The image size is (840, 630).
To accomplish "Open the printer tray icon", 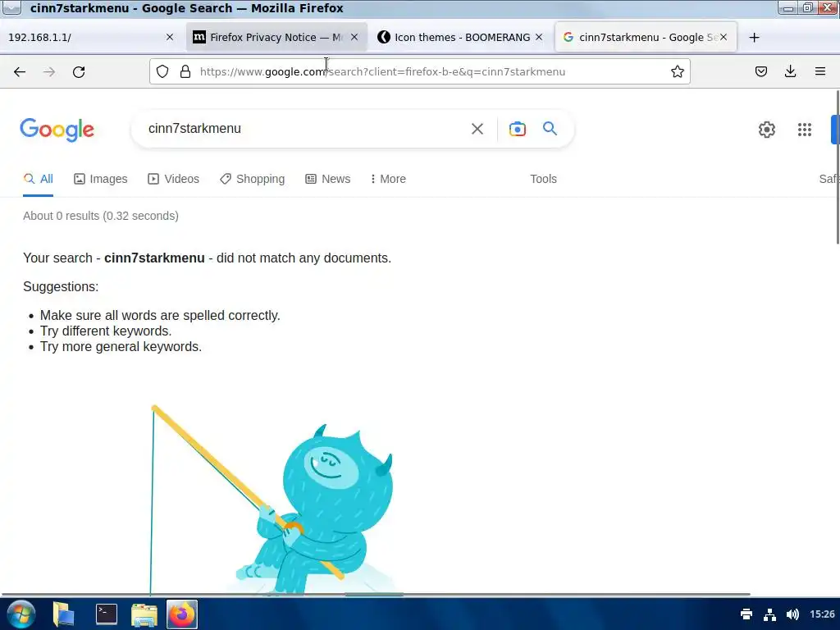I will [x=746, y=614].
